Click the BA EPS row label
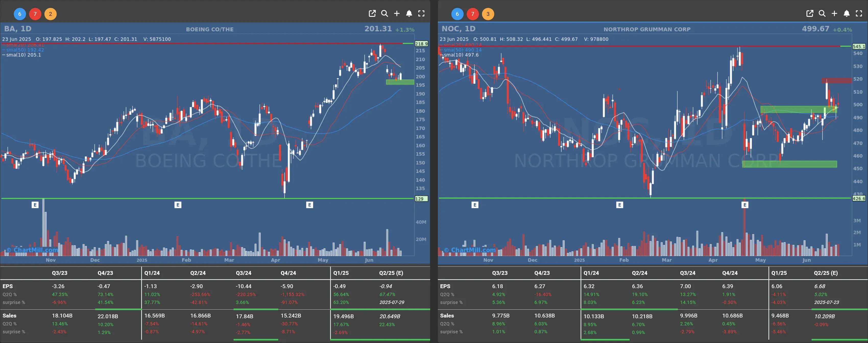Image resolution: width=868 pixels, height=343 pixels. [8, 286]
